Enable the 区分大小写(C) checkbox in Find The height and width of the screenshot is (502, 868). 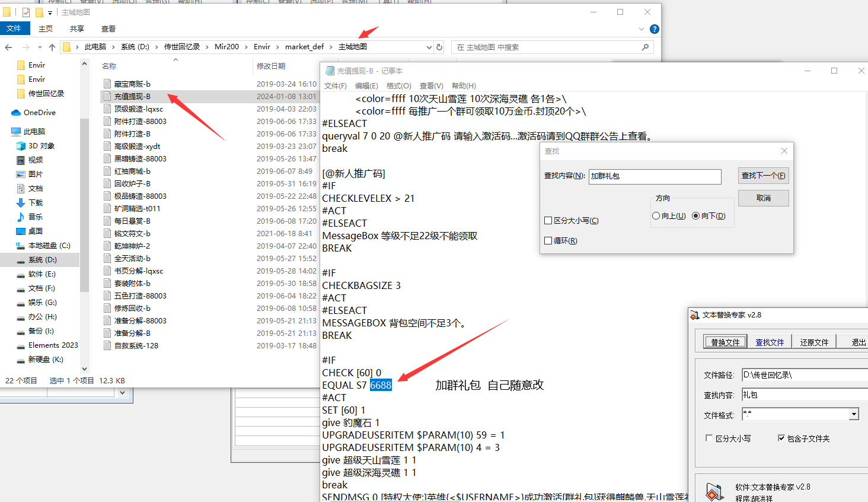(548, 221)
